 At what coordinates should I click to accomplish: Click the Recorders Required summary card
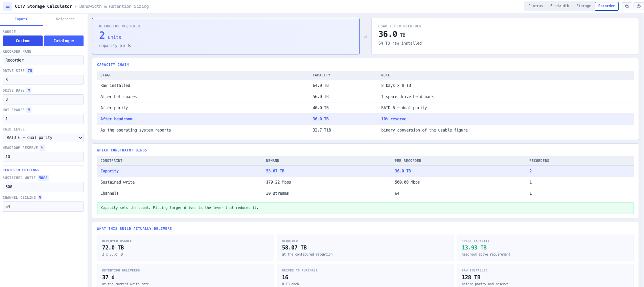point(226,36)
